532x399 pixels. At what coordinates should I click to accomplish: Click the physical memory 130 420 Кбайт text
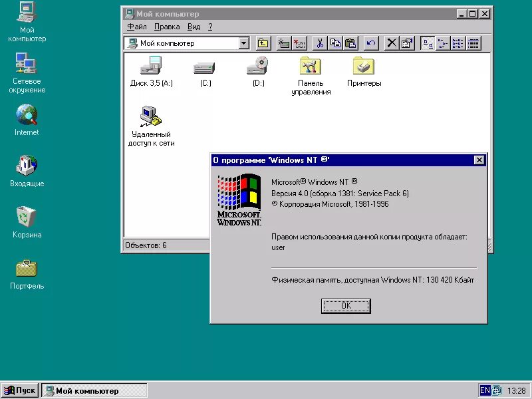[x=372, y=280]
